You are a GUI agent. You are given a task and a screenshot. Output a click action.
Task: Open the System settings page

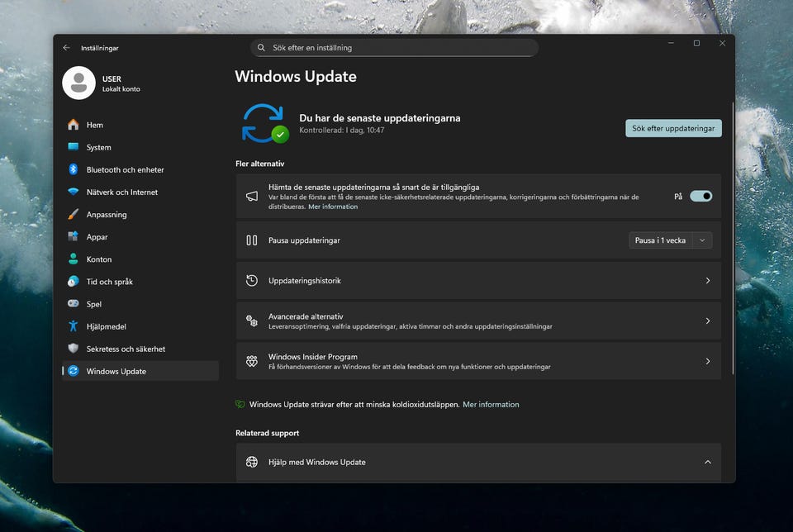98,147
